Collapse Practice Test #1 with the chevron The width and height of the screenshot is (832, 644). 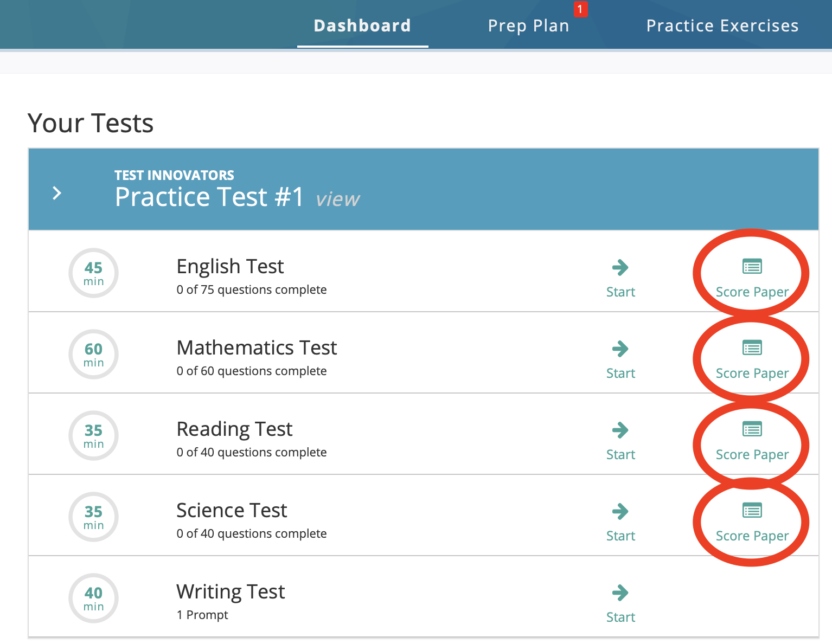click(57, 193)
